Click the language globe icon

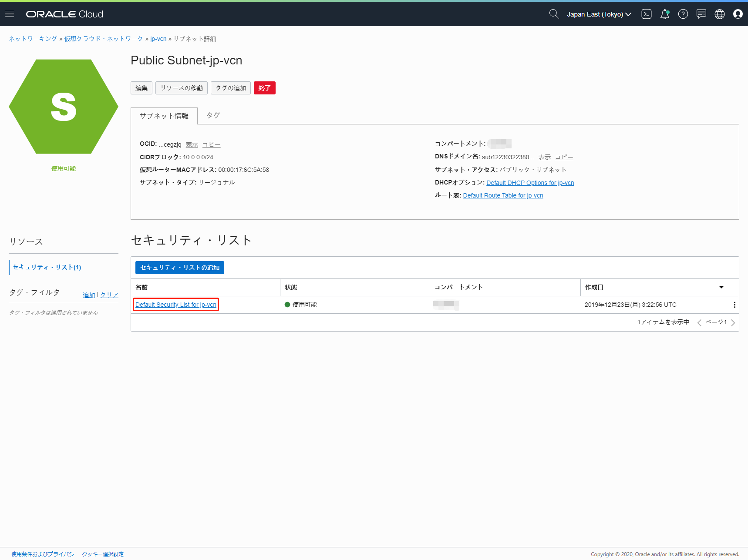(x=720, y=14)
